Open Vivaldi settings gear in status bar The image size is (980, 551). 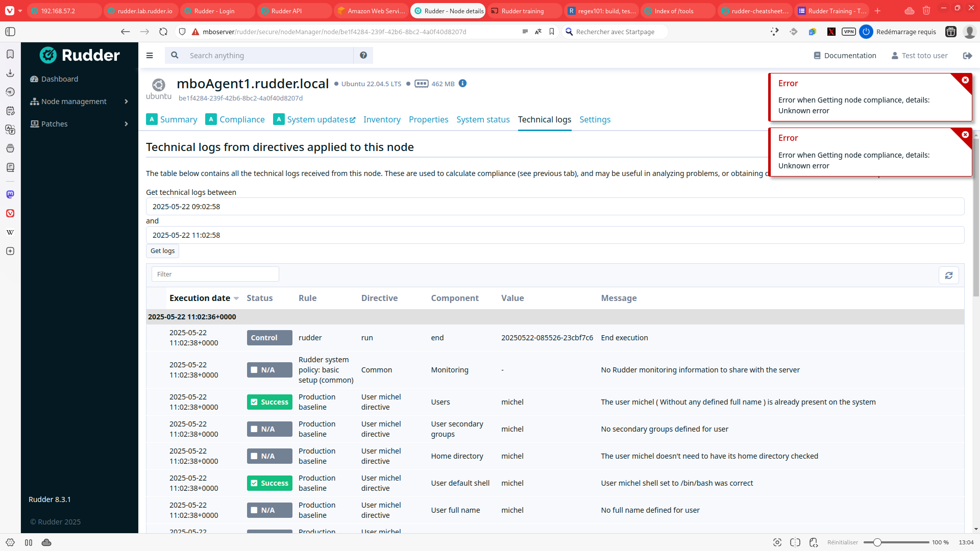click(x=10, y=542)
